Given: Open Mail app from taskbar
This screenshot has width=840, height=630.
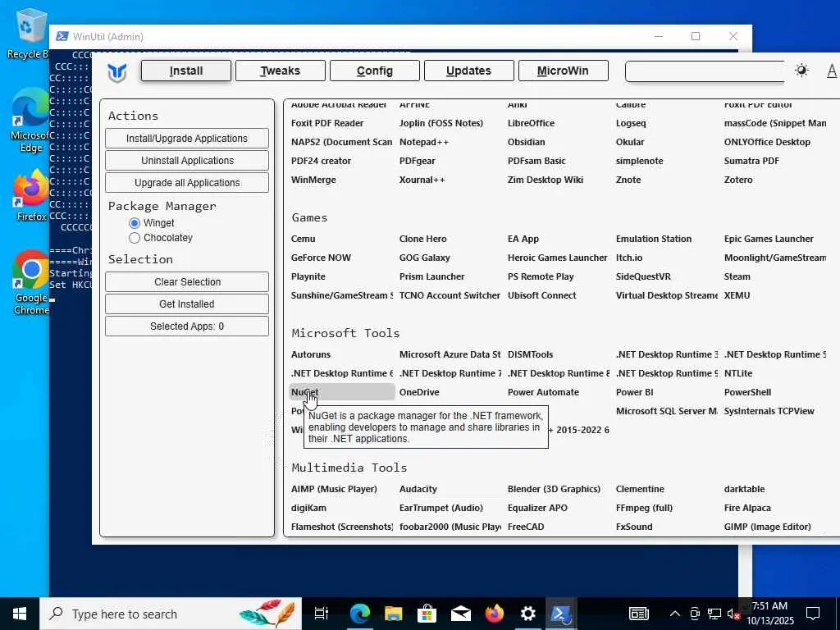Looking at the screenshot, I should [461, 614].
